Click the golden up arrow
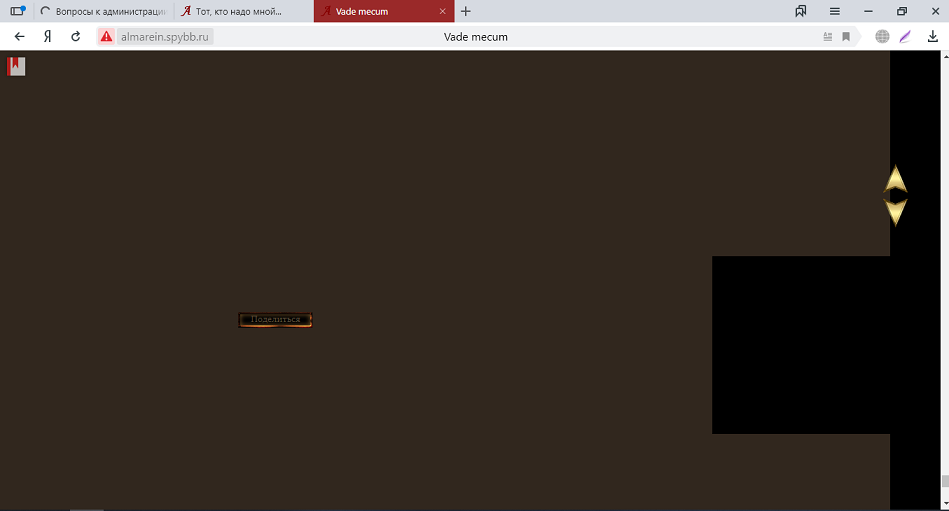This screenshot has width=949, height=511. tap(895, 180)
